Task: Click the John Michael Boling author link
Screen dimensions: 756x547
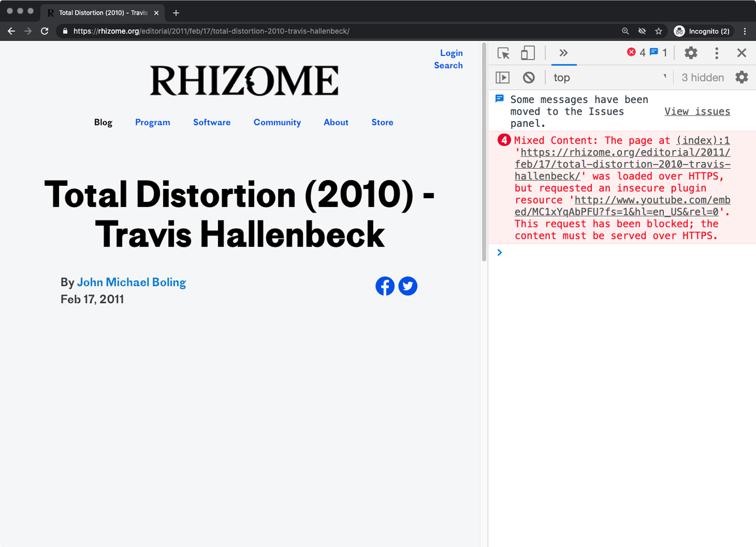Action: point(132,282)
